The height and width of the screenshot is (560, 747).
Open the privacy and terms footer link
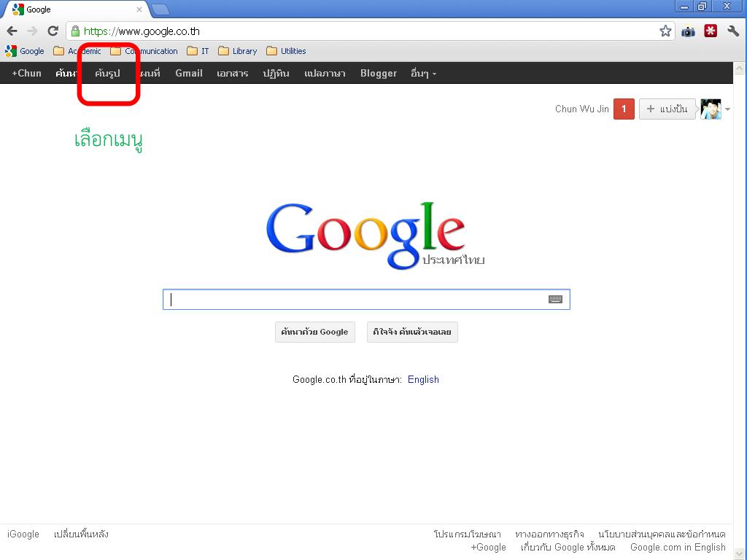click(x=662, y=534)
